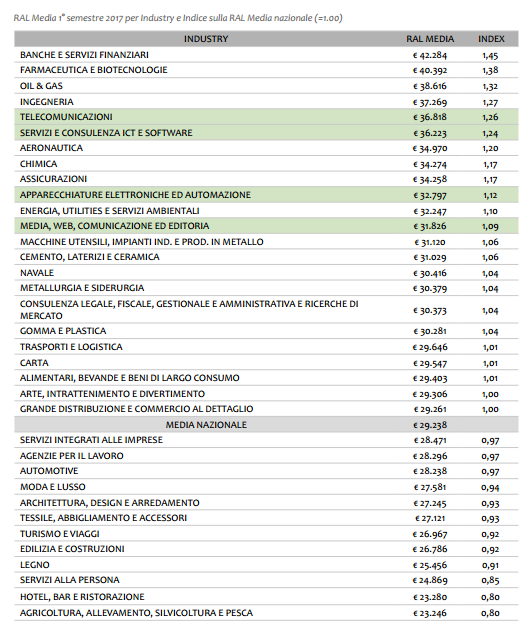Viewport: 530px width, 629px height.
Task: Click the INGEGNERIA industry name
Action: tap(47, 102)
